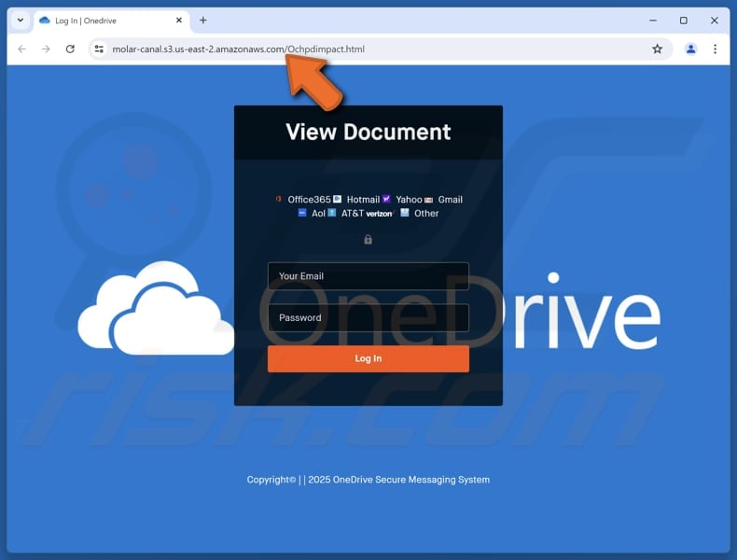Close the browser window
The image size is (737, 560).
[x=714, y=21]
